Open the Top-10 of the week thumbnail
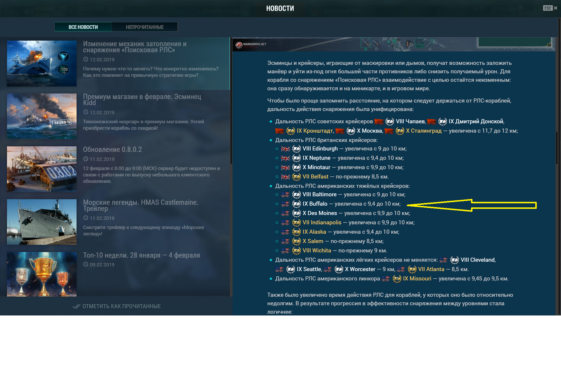The width and height of the screenshot is (561, 392). (42, 274)
